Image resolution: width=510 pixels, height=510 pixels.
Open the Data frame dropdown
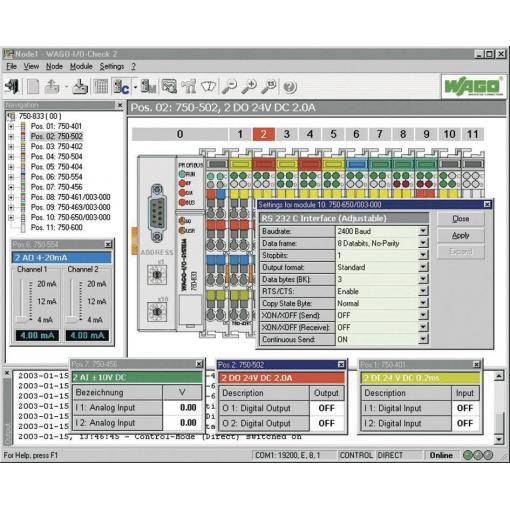[x=423, y=243]
